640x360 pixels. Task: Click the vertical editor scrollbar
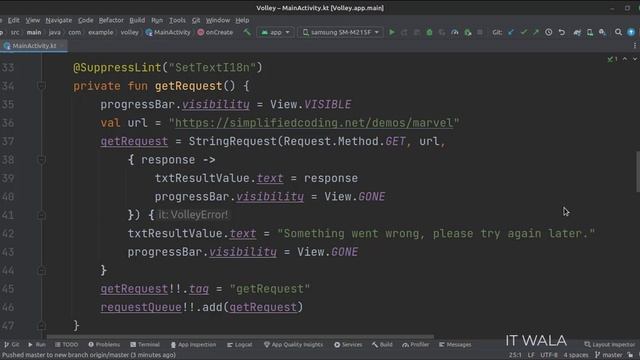pyautogui.click(x=638, y=171)
